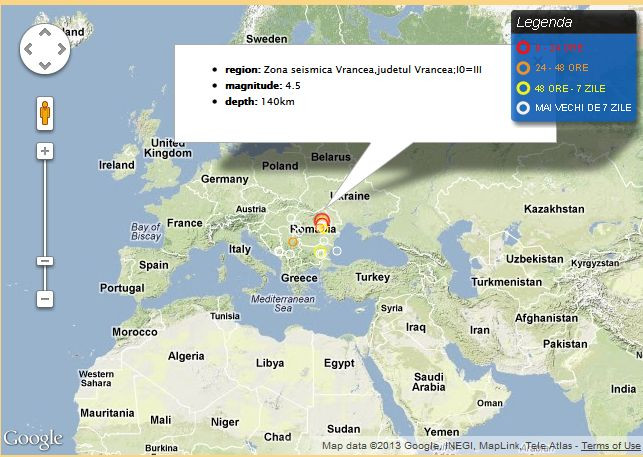The height and width of the screenshot is (457, 643).
Task: Click the red earthquake marker in Romania
Action: (321, 221)
